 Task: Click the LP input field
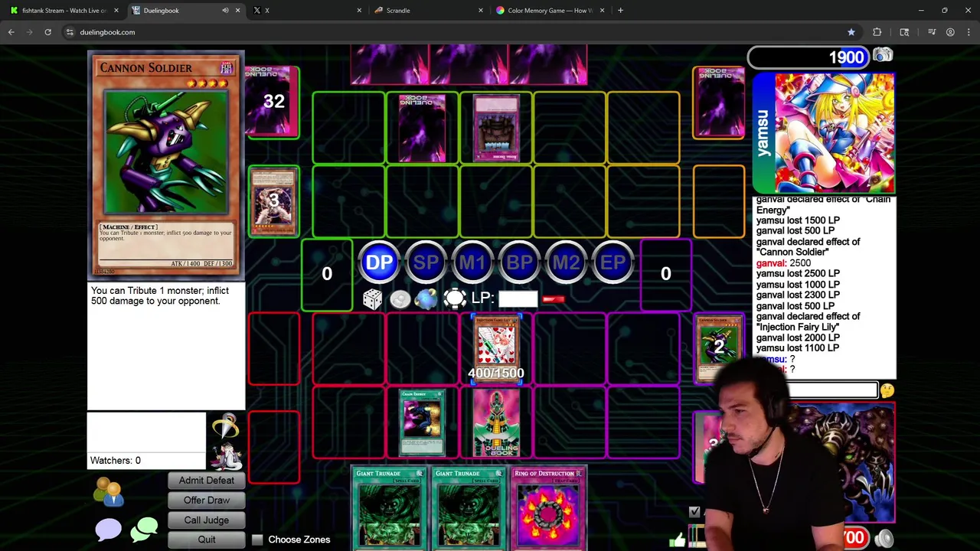point(518,299)
